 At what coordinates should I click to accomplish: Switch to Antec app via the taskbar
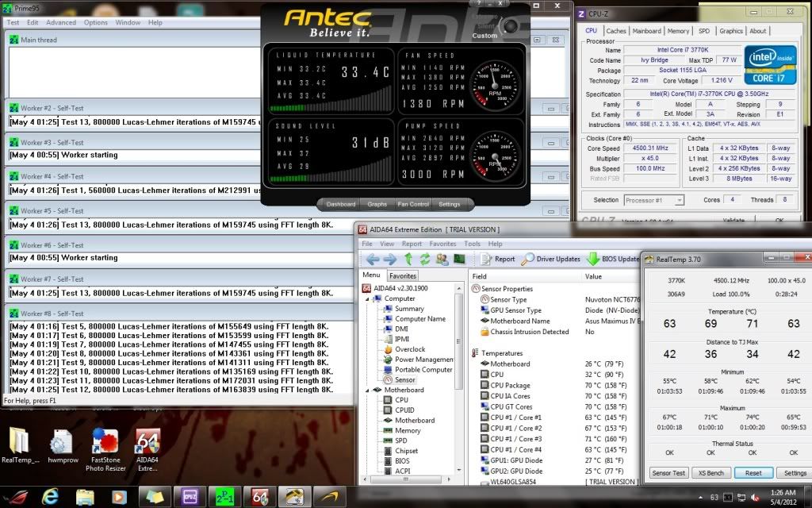click(329, 498)
